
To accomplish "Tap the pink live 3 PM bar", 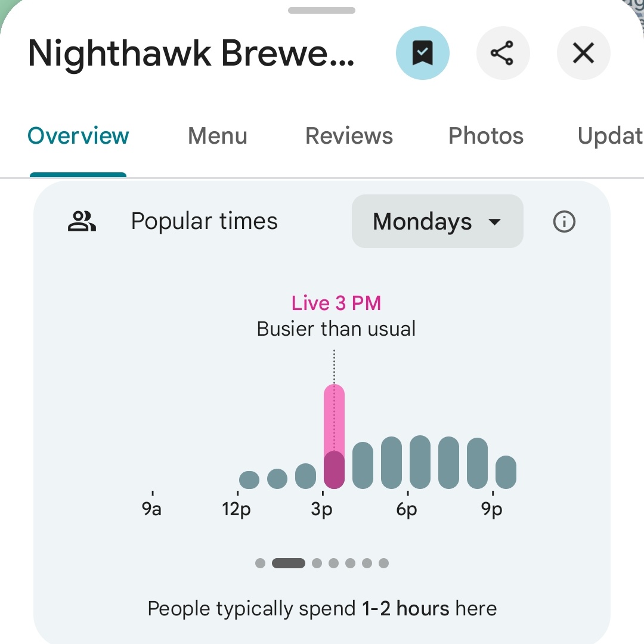I will [x=334, y=436].
